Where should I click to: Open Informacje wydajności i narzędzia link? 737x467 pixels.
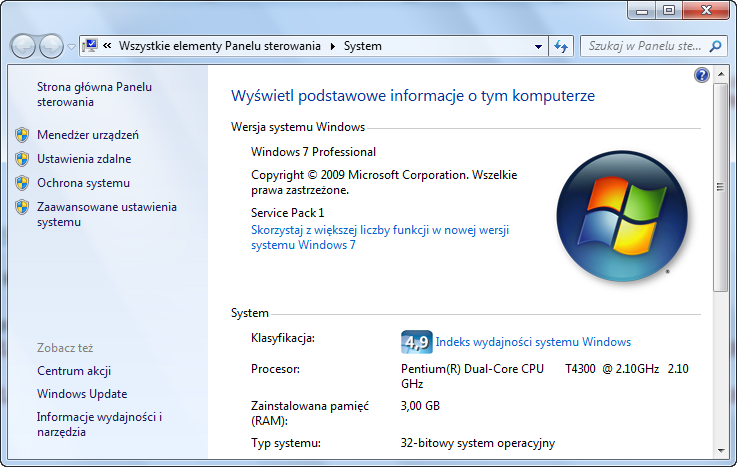point(99,424)
